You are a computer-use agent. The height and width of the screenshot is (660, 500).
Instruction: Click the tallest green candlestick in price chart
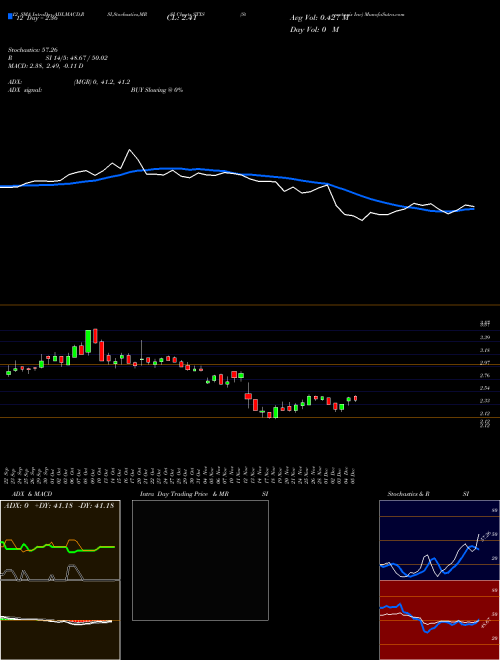(x=88, y=341)
